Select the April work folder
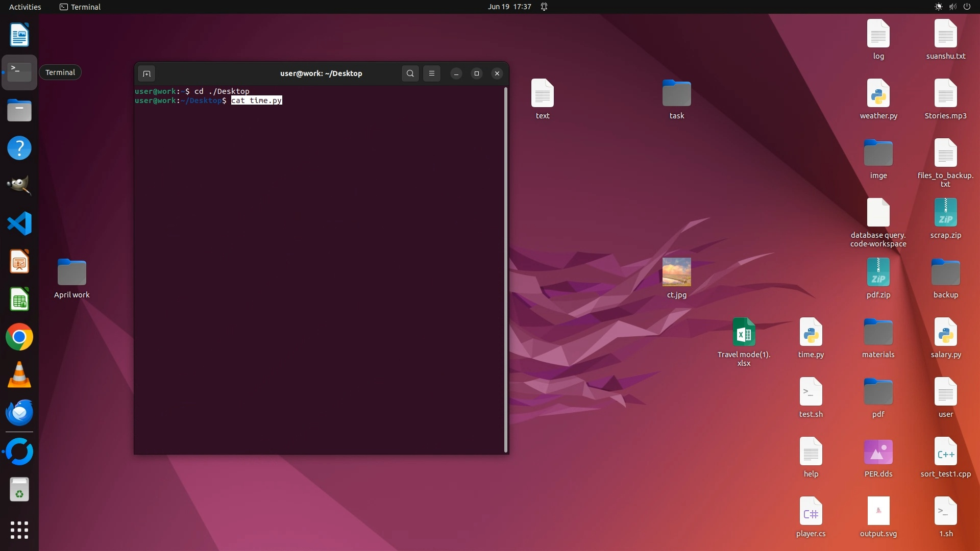Viewport: 980px width, 551px height. tap(72, 272)
